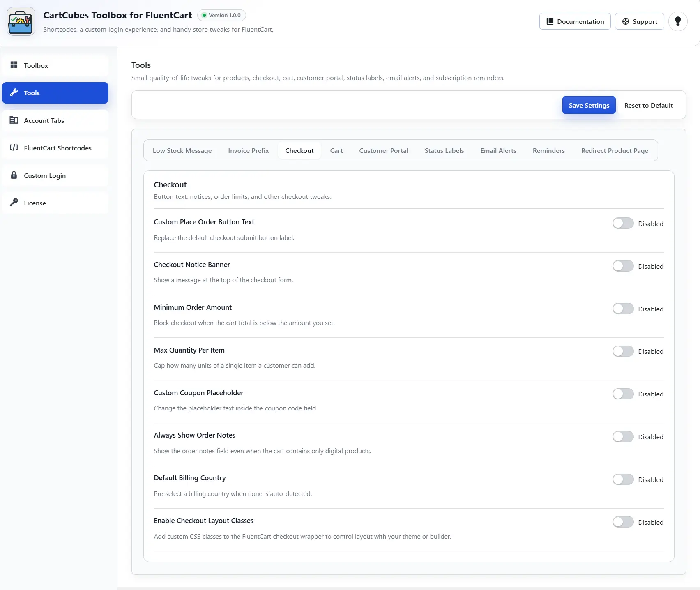This screenshot has height=590, width=700.
Task: Select the Checkout tab
Action: 299,150
